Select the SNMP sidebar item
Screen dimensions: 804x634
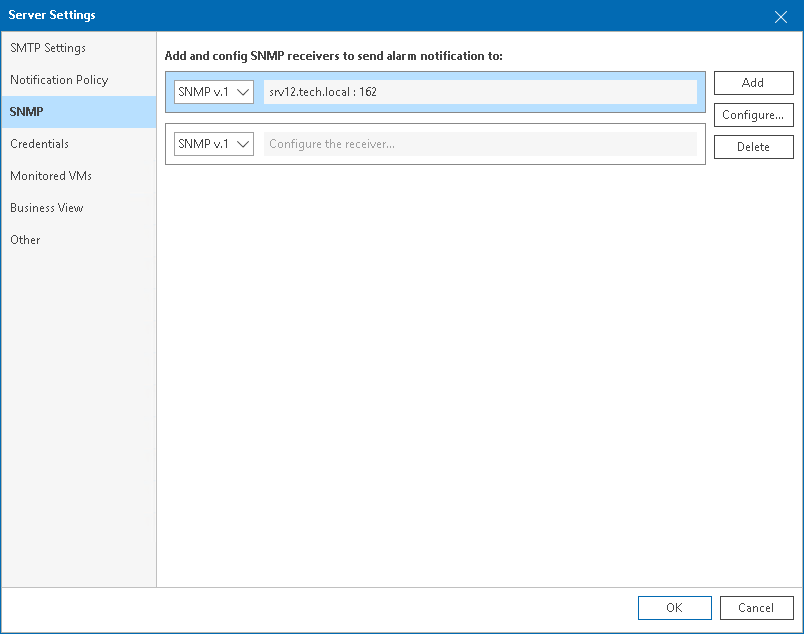[27, 112]
